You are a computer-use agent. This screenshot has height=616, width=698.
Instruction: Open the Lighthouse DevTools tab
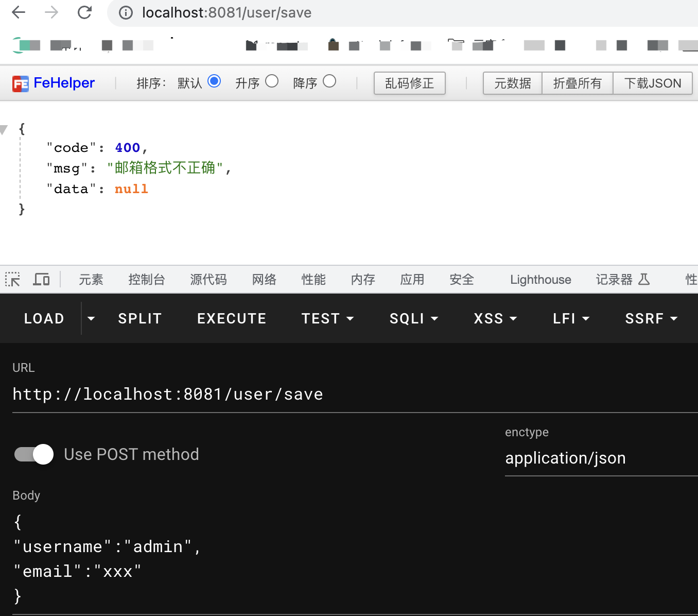[x=540, y=280]
